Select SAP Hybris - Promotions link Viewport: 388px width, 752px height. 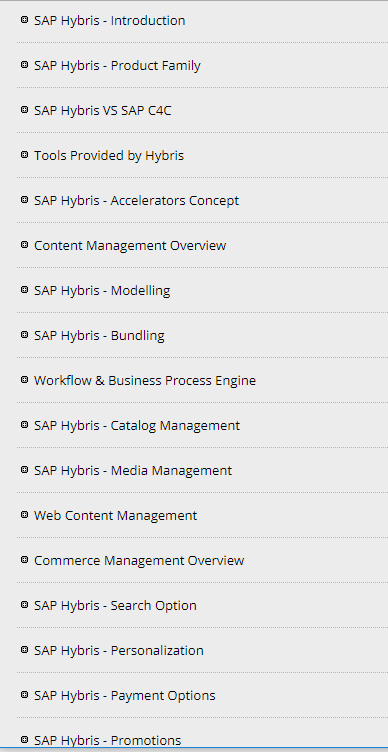click(107, 740)
